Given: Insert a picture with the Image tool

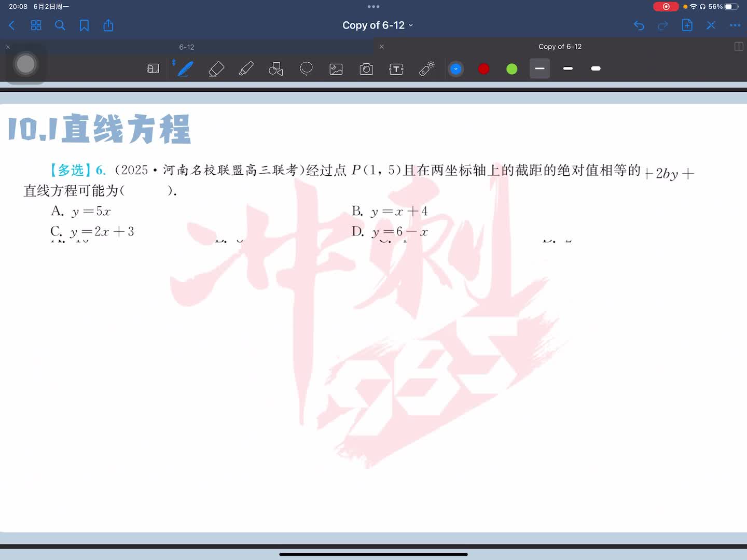Looking at the screenshot, I should click(336, 68).
